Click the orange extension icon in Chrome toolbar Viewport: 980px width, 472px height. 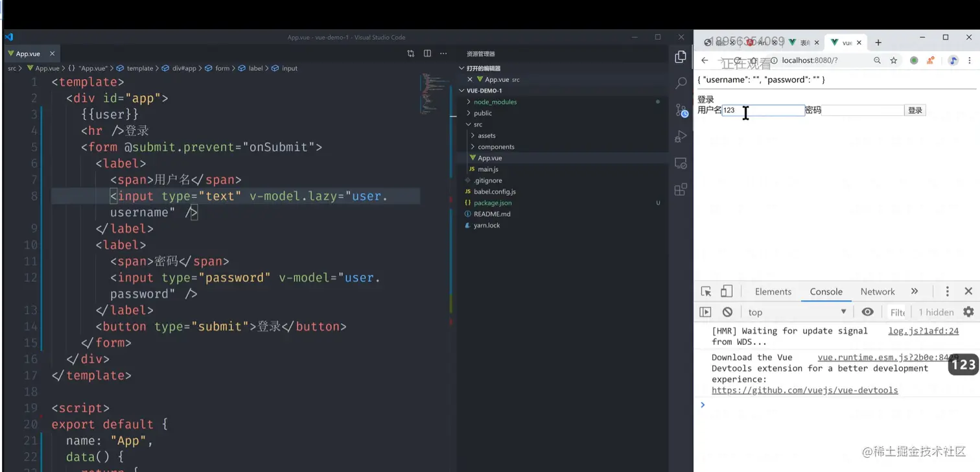click(931, 60)
